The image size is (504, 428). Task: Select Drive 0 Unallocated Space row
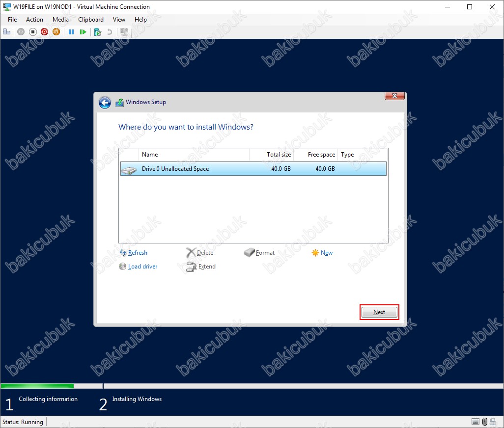coord(253,168)
